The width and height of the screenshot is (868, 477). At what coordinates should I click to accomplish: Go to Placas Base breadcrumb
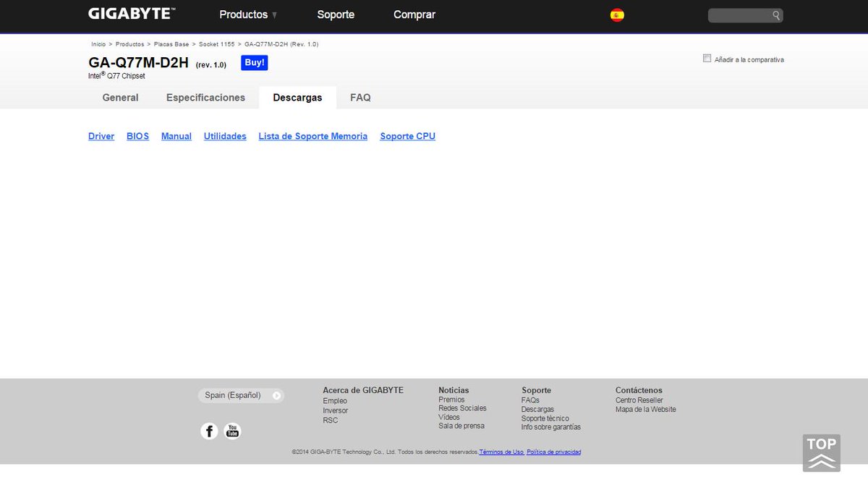[x=171, y=44]
